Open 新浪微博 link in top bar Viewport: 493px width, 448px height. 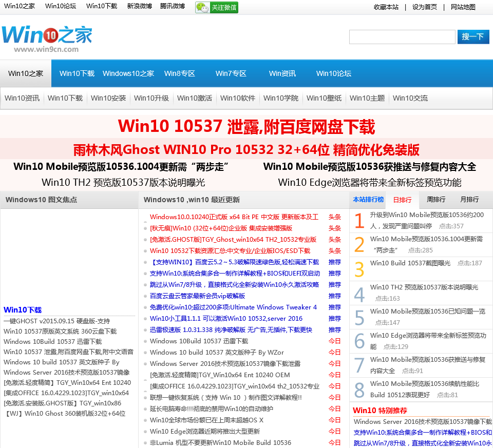[139, 6]
